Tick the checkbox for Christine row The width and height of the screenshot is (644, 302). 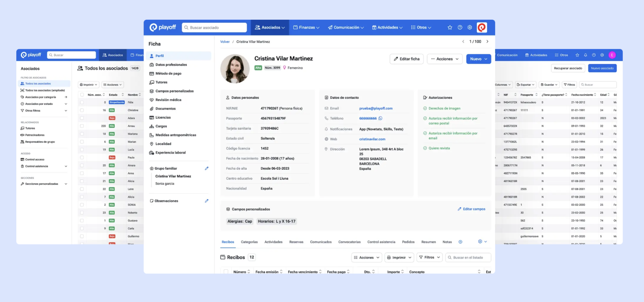click(x=82, y=110)
